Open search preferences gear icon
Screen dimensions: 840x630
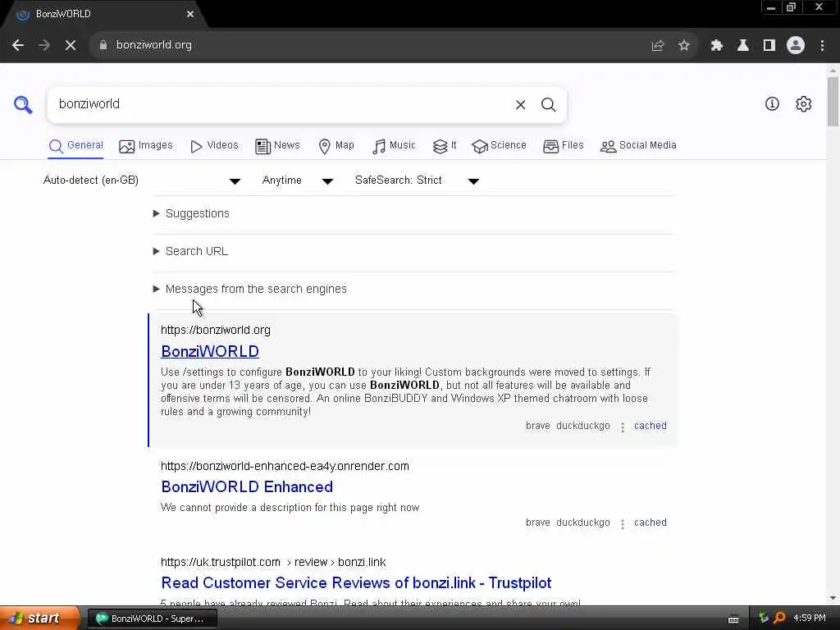pos(804,104)
